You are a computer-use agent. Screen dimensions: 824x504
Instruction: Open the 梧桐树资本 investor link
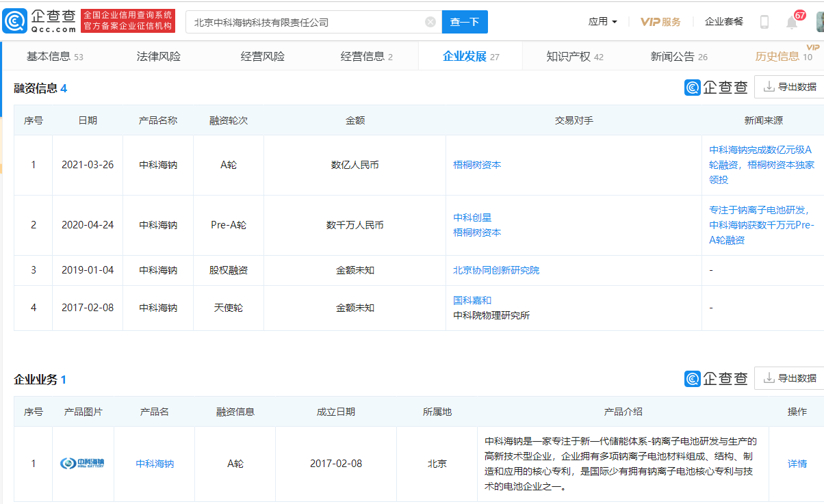476,165
